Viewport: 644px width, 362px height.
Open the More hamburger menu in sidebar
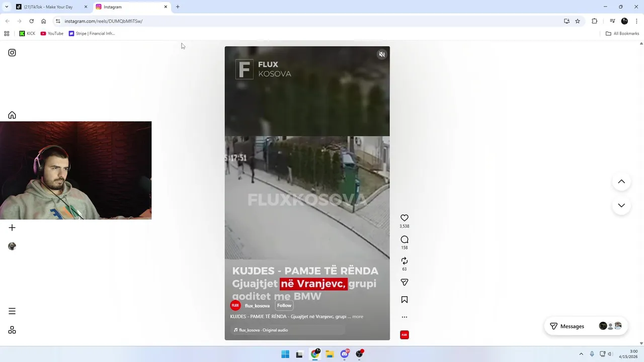(12, 311)
